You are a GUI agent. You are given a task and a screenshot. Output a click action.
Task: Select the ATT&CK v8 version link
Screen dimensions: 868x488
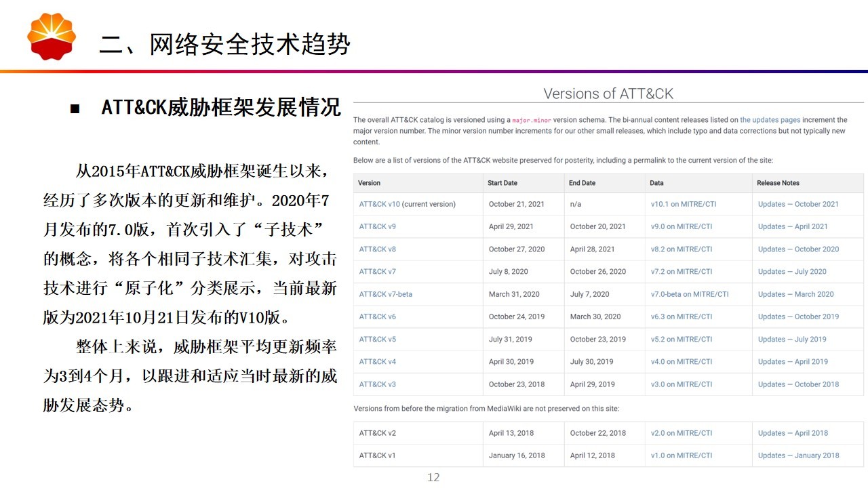378,249
